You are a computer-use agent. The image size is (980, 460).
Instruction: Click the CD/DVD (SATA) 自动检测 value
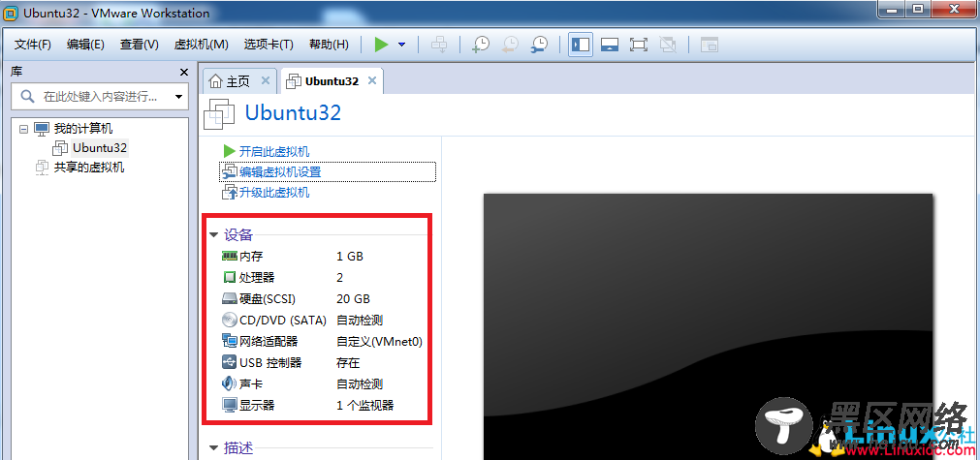pos(360,321)
